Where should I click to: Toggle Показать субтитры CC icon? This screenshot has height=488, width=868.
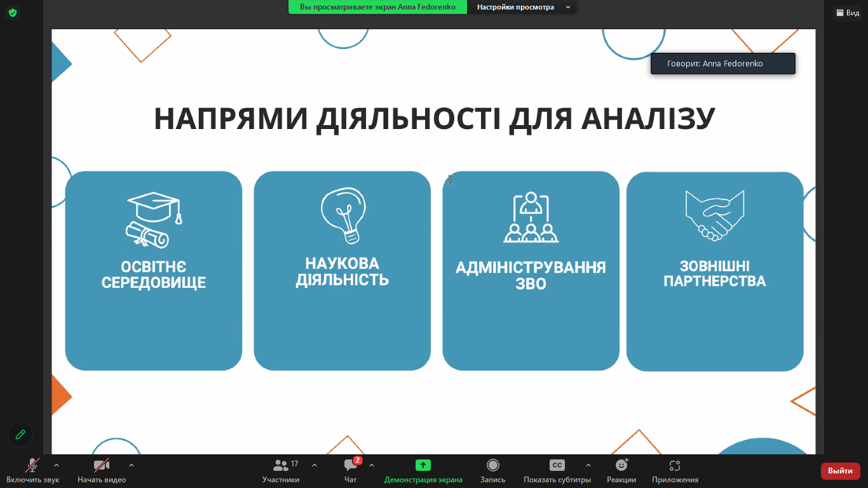pos(557,465)
